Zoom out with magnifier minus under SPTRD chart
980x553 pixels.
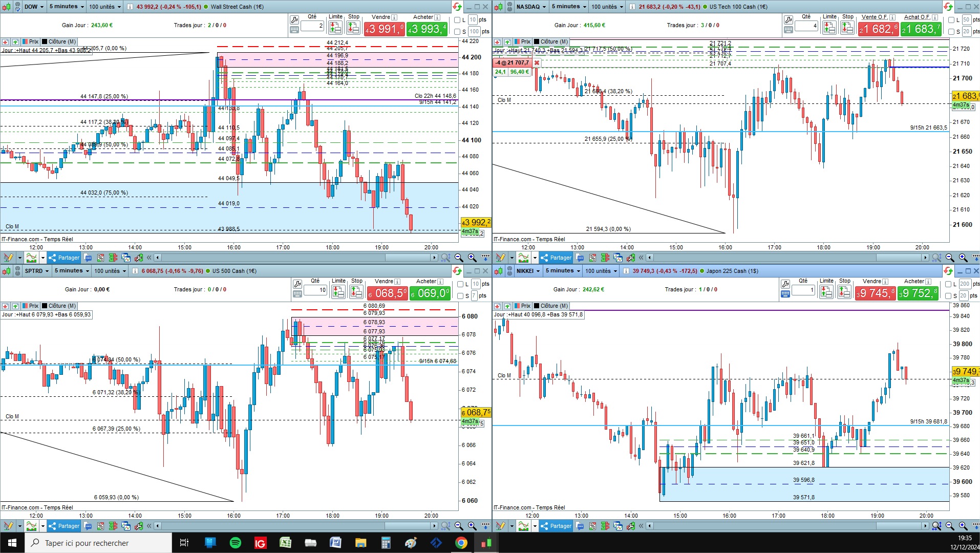[459, 526]
